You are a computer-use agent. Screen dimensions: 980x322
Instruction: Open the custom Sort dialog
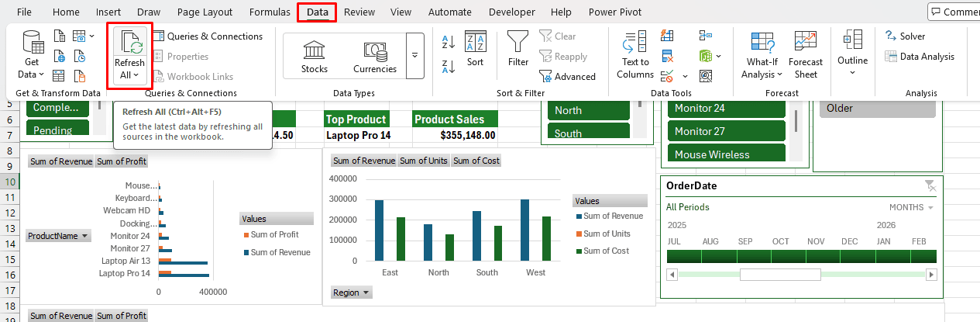click(x=475, y=49)
